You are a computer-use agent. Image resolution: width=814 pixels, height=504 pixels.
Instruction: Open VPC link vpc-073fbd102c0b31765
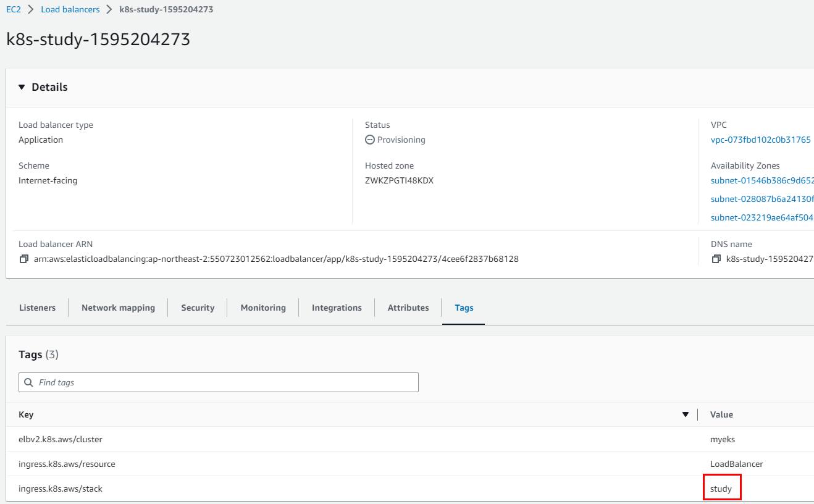click(x=761, y=140)
